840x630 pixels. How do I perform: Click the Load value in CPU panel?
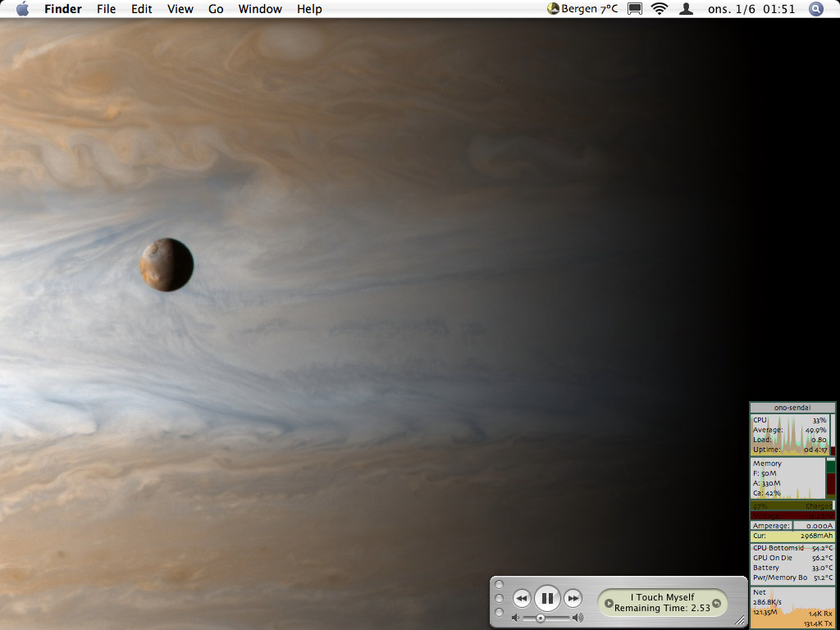[819, 440]
